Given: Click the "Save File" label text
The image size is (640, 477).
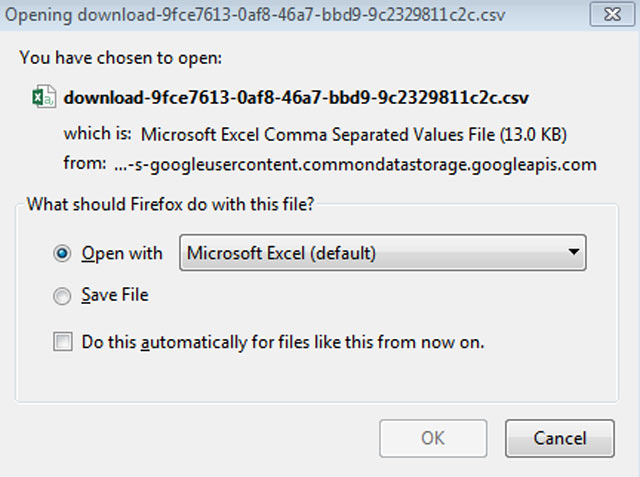Looking at the screenshot, I should point(115,295).
